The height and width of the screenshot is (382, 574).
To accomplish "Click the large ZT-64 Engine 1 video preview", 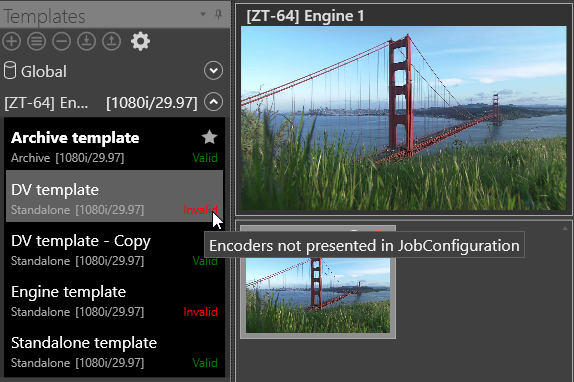I will click(404, 118).
